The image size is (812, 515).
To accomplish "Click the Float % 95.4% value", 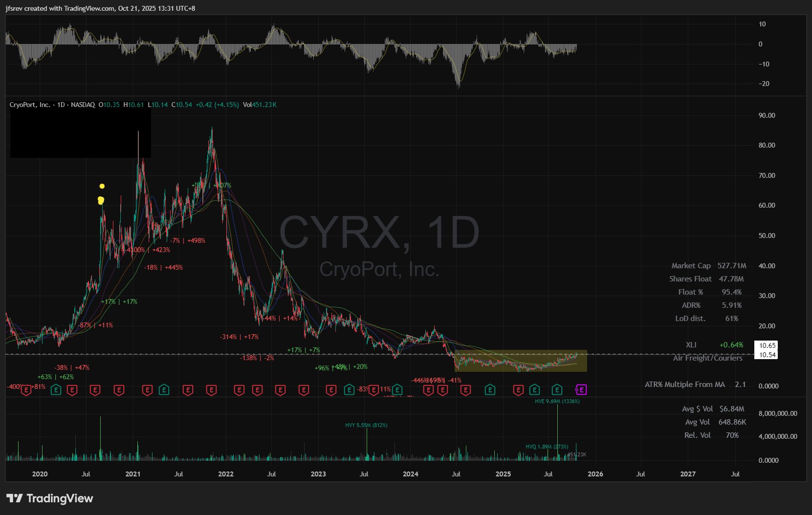I will pos(732,292).
